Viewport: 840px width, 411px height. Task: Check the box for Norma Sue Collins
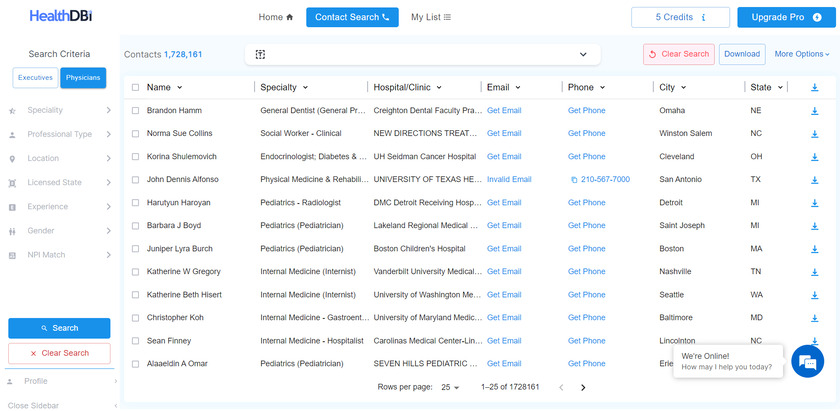[x=135, y=133]
